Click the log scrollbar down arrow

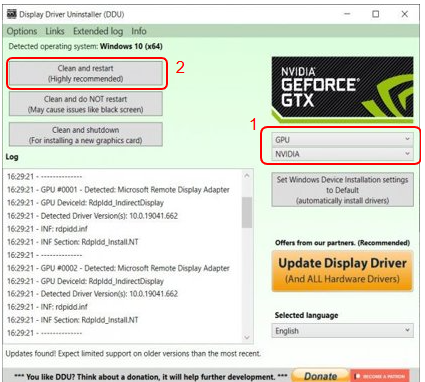(247, 337)
